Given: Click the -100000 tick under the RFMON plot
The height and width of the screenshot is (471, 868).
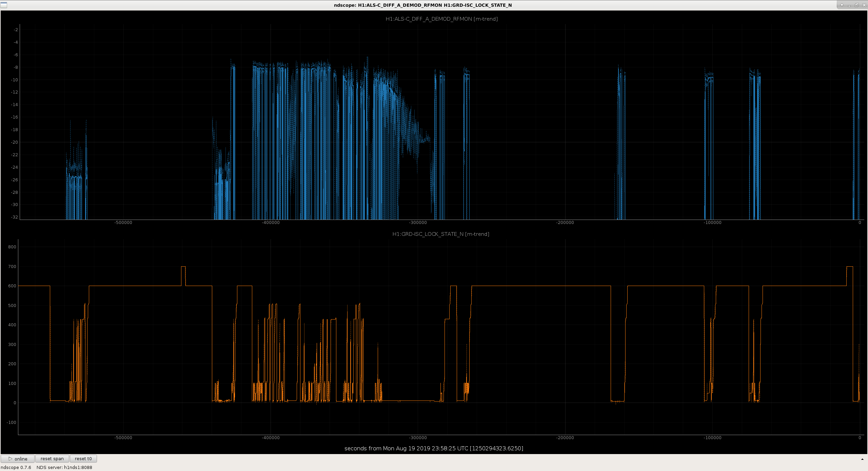Looking at the screenshot, I should [x=712, y=223].
